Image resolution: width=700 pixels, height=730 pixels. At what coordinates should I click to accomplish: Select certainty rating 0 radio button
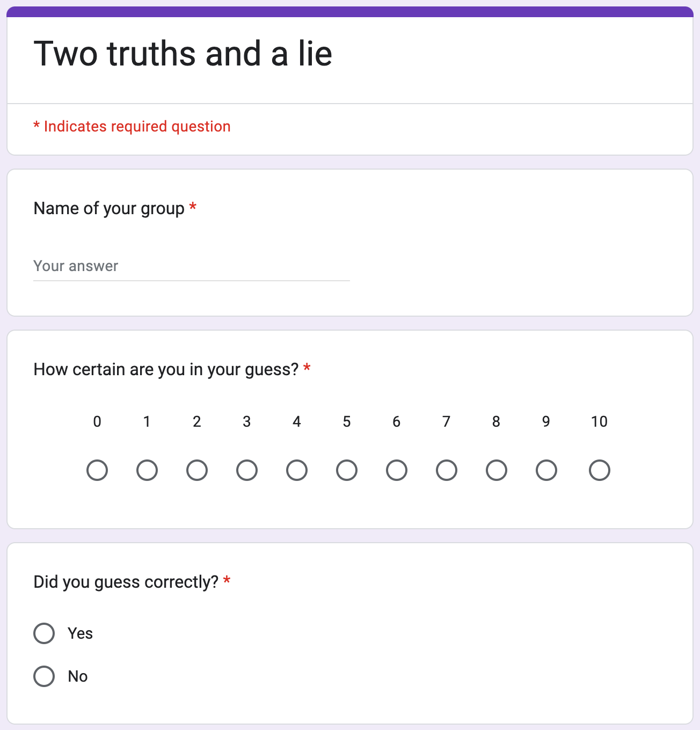[x=97, y=470]
